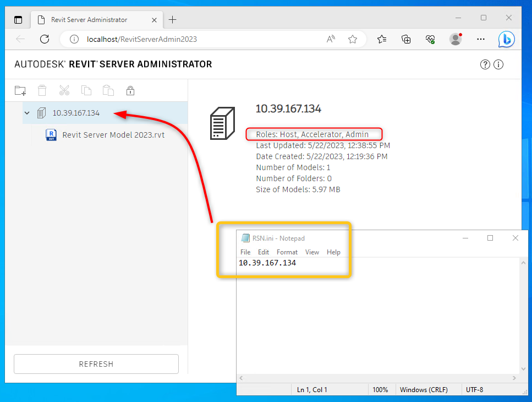Viewport: 532px width, 402px height.
Task: Click the 100% zoom status entry
Action: click(x=380, y=390)
